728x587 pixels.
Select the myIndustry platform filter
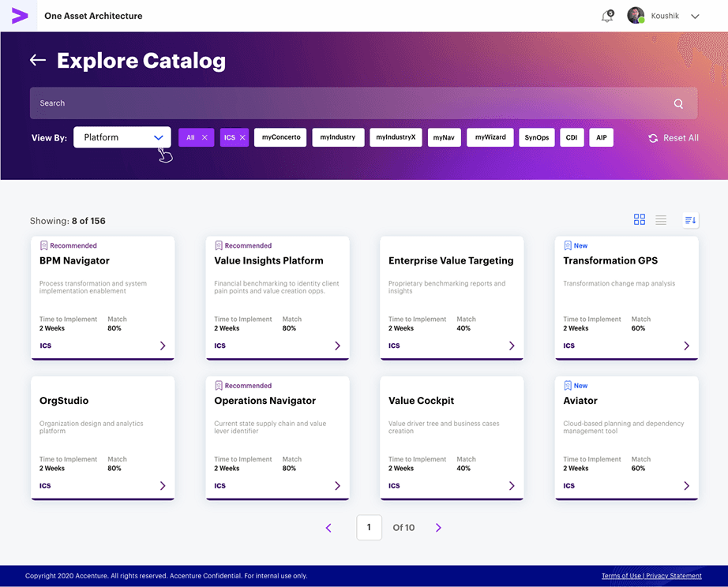338,137
